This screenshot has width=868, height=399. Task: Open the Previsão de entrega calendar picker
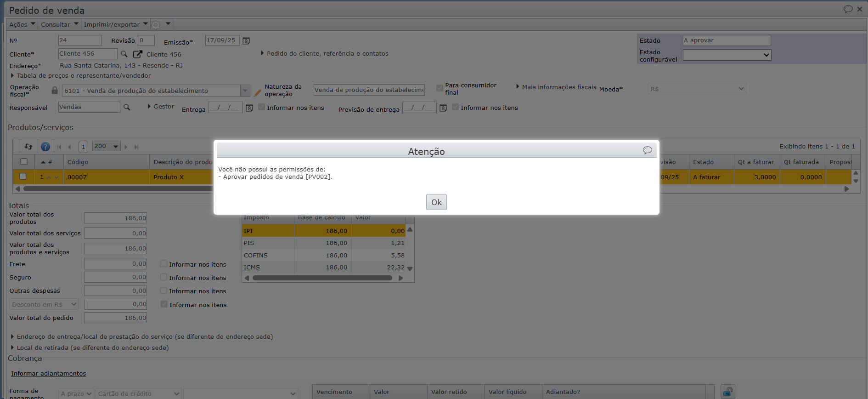(443, 108)
